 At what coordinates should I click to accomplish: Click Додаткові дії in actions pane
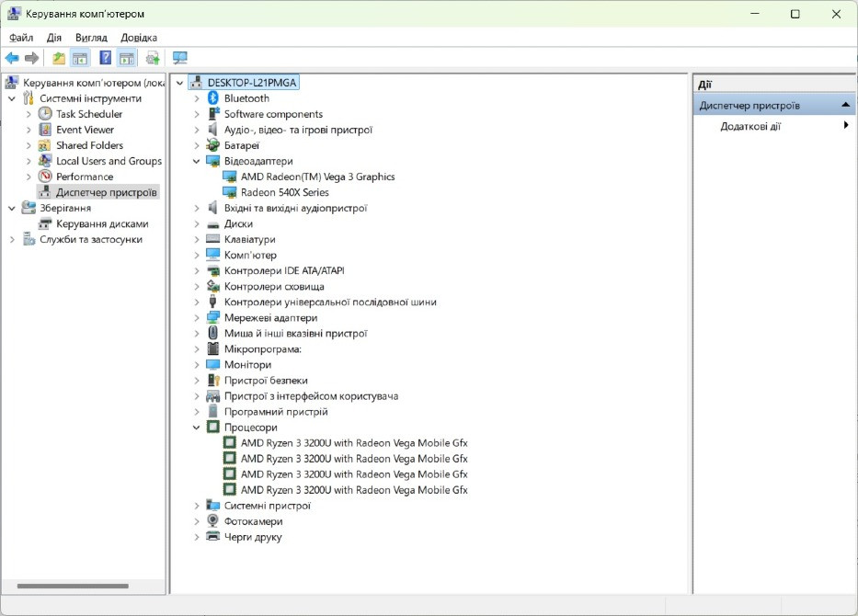(750, 126)
